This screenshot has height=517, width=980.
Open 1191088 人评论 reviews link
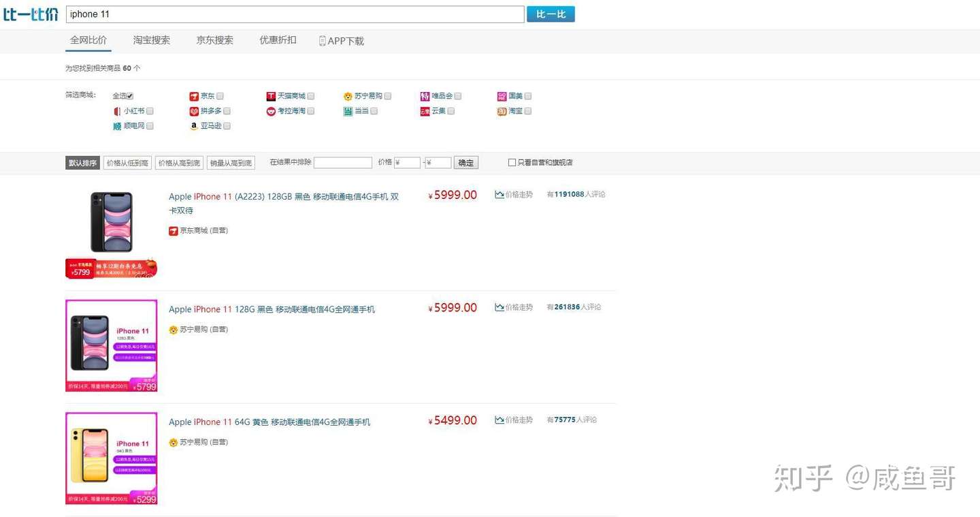[x=576, y=195]
